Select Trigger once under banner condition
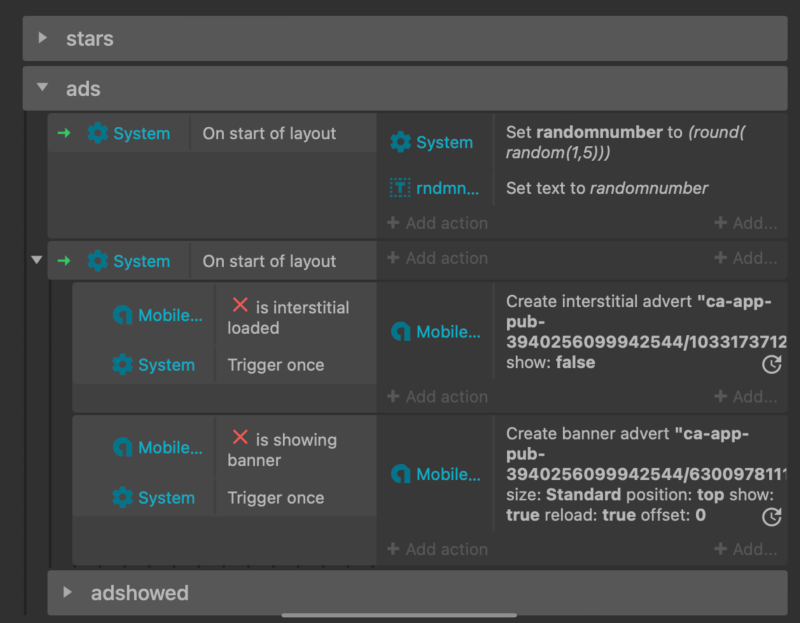Screen dimensions: 800x623 point(276,497)
